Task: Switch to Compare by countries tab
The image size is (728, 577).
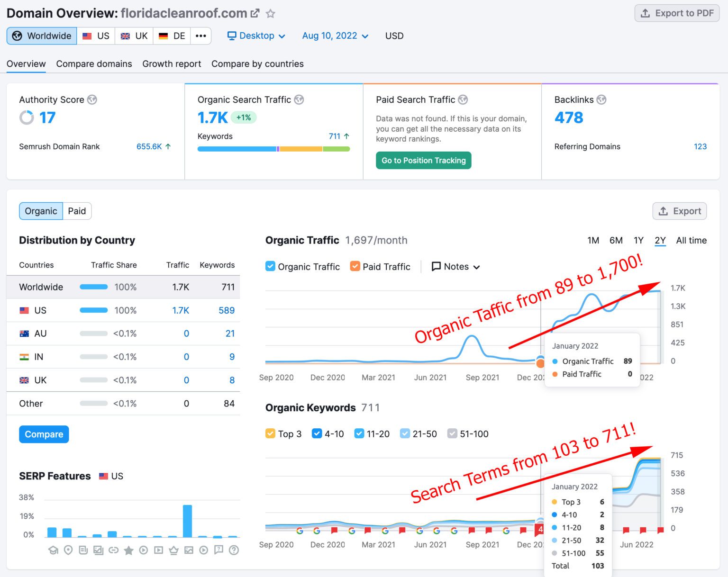Action: coord(257,64)
